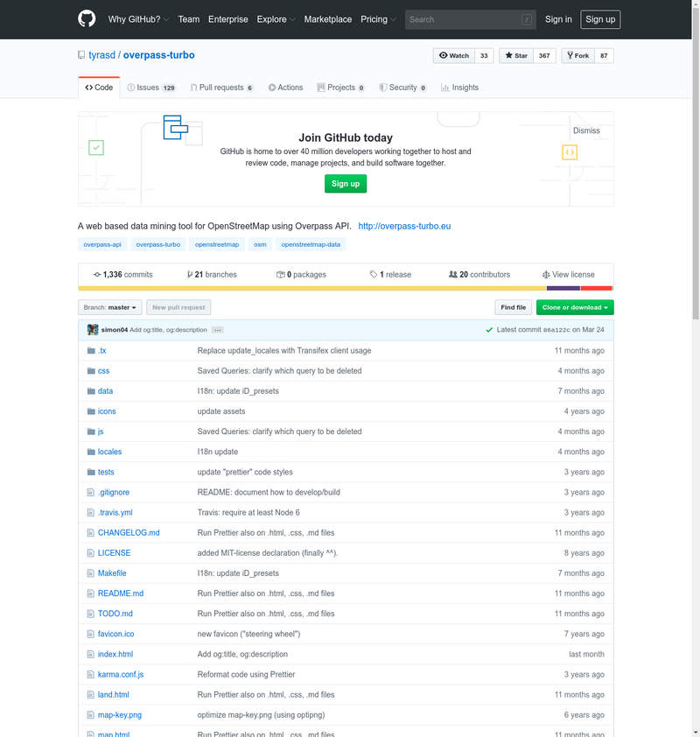This screenshot has width=700, height=737.
Task: Click the commits history icon
Action: (97, 275)
